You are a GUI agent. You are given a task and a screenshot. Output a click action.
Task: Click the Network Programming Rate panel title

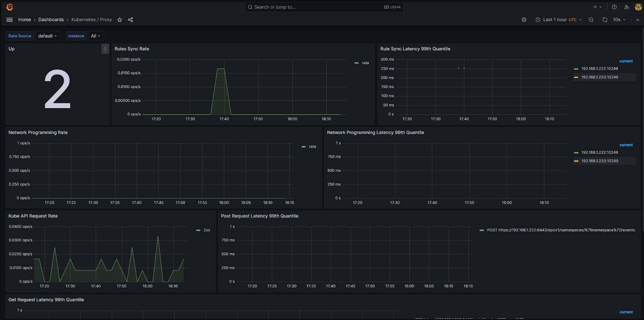[38, 132]
